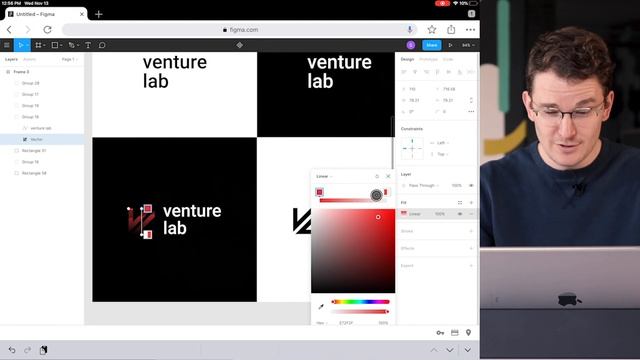Select the Rectangle shape tool
Screen dimensions: 640x360
55,45
